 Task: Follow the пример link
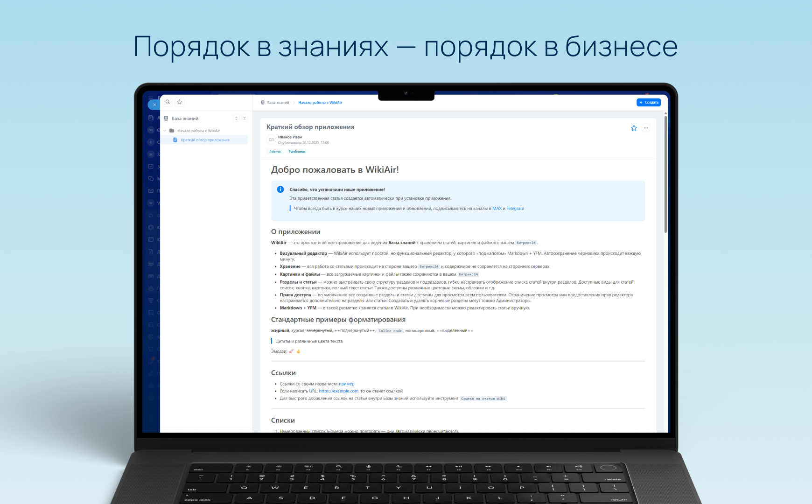pyautogui.click(x=347, y=384)
